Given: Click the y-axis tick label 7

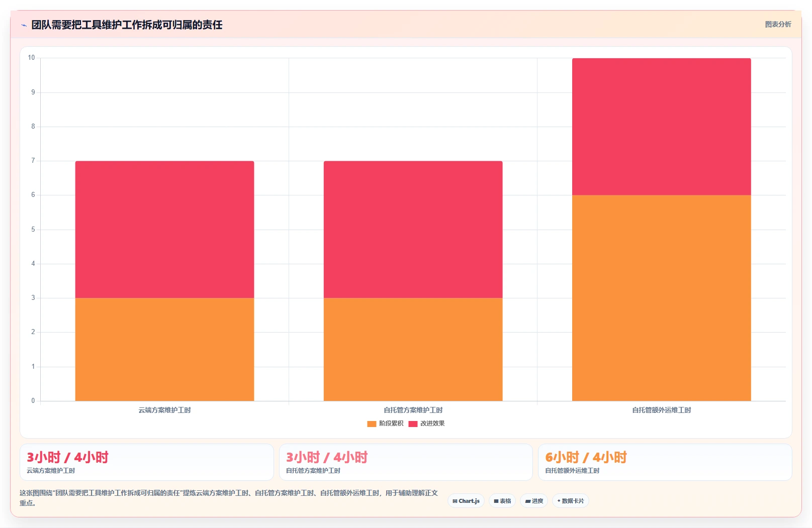Looking at the screenshot, I should click(x=33, y=161).
